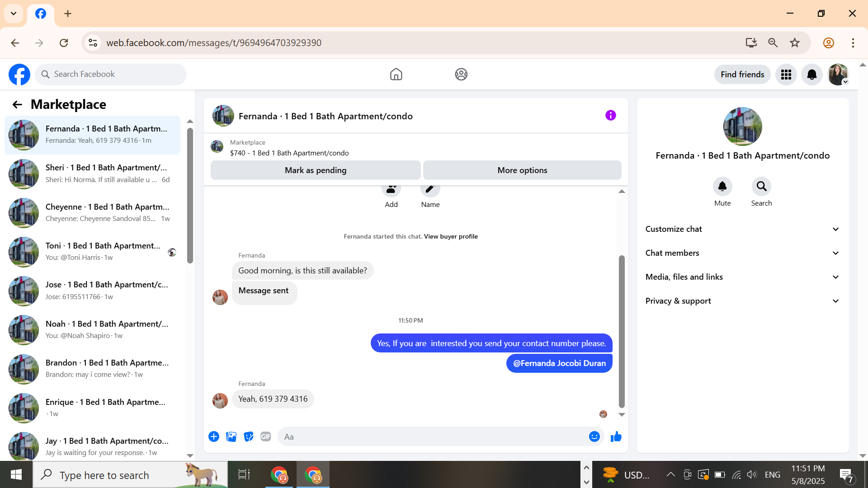The width and height of the screenshot is (868, 488).
Task: Choose a sticker
Action: point(249,437)
